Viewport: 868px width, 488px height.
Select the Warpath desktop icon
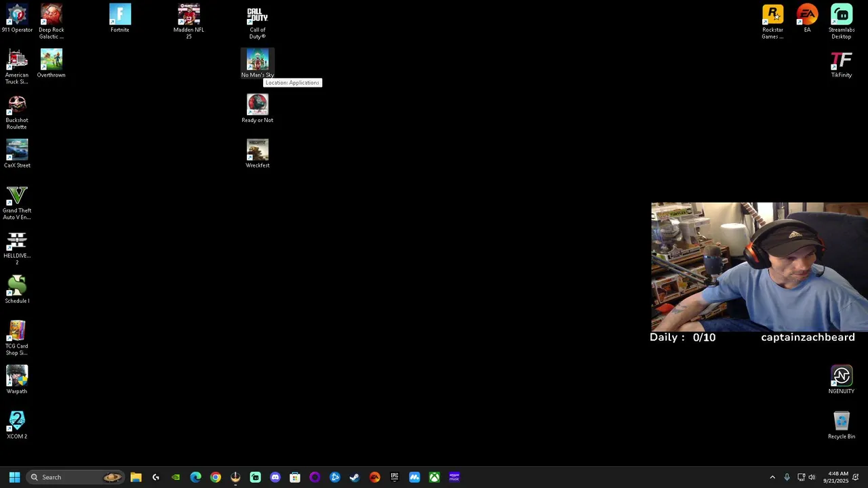tap(17, 380)
